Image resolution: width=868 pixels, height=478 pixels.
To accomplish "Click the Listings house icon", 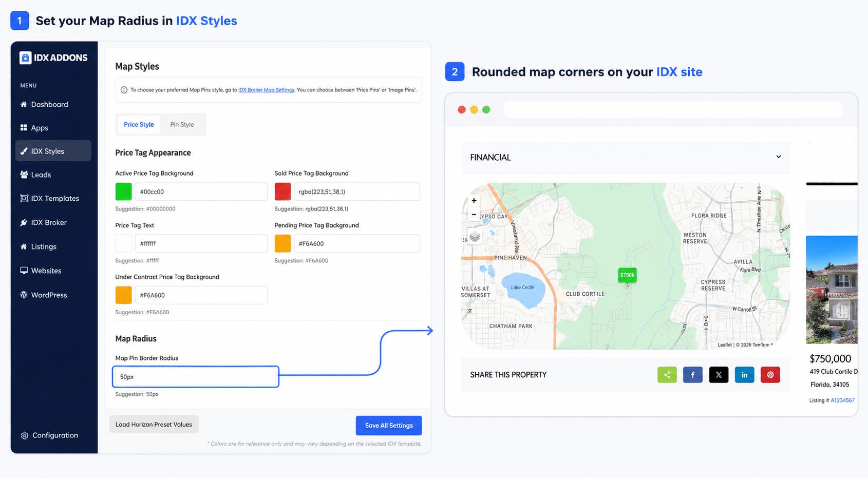I will (24, 246).
